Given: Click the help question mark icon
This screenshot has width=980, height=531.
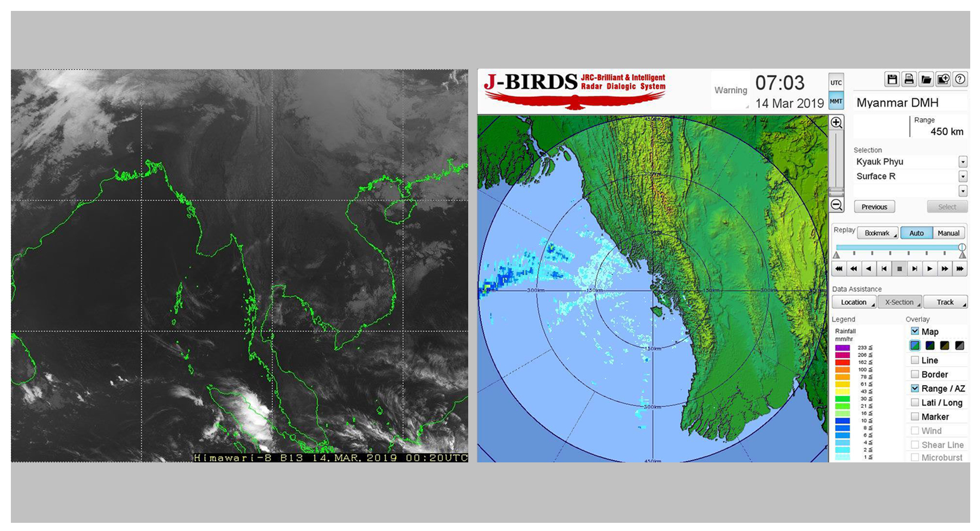Looking at the screenshot, I should click(960, 80).
